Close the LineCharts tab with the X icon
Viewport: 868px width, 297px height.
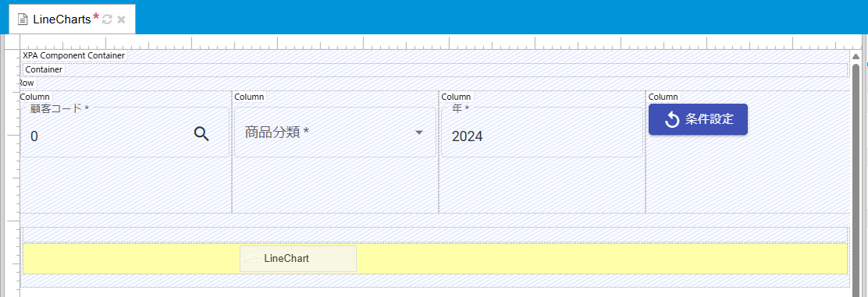[121, 19]
